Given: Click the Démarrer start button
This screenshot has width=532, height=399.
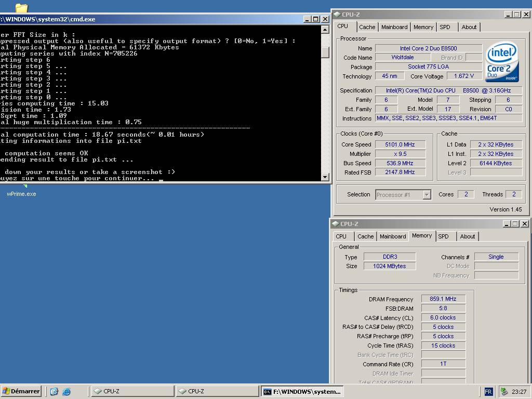Looking at the screenshot, I should coord(21,391).
